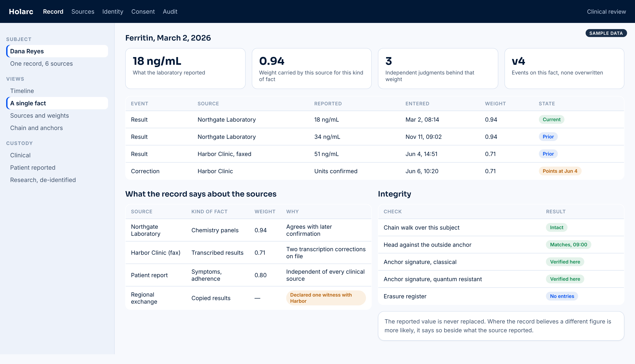Click the KIND OF FACT column header
635x364 pixels.
[x=209, y=212]
